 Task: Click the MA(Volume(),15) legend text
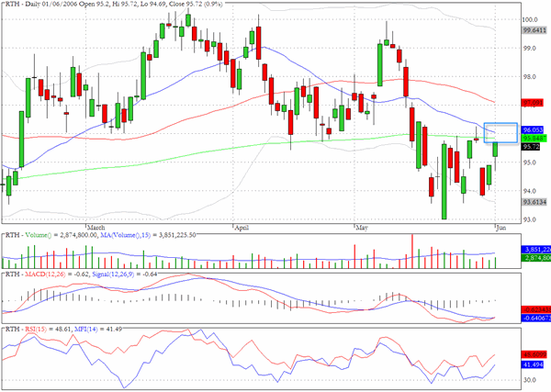pyautogui.click(x=128, y=235)
